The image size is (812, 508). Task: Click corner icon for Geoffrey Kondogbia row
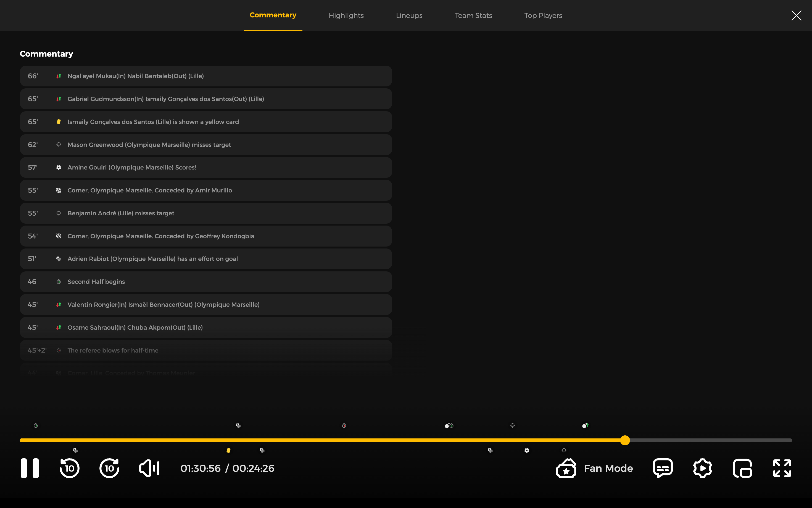59,236
